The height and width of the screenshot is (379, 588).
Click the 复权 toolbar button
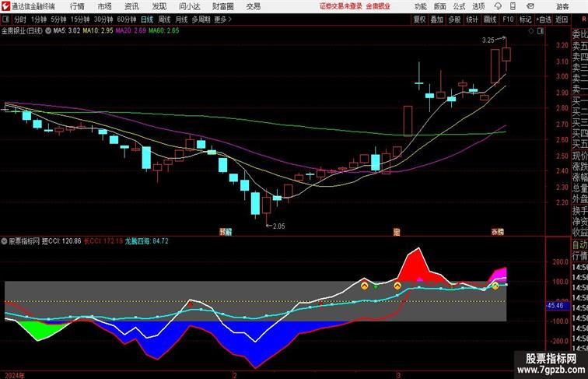click(419, 19)
